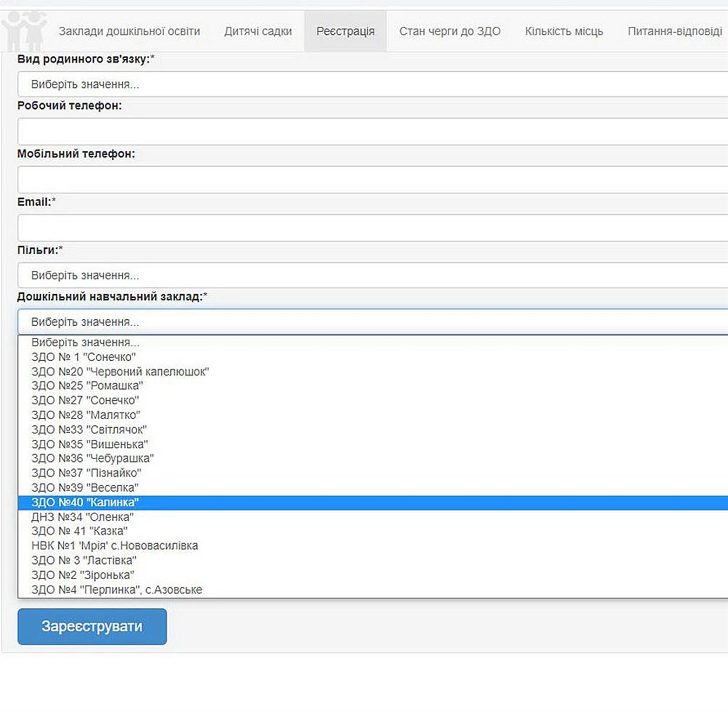Select ЗДО №33 "Світлячок"
This screenshot has width=728, height=712.
(x=373, y=429)
